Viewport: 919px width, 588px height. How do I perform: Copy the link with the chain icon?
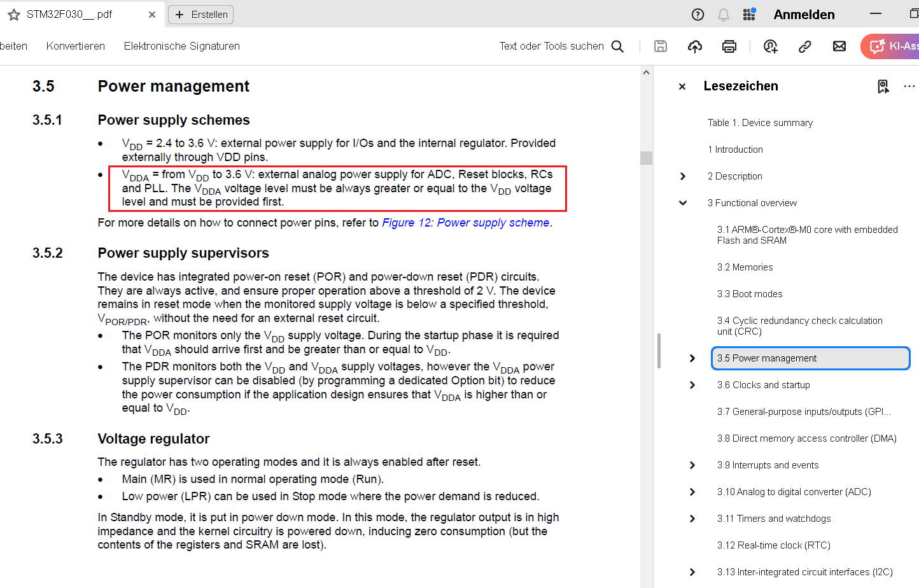click(805, 46)
